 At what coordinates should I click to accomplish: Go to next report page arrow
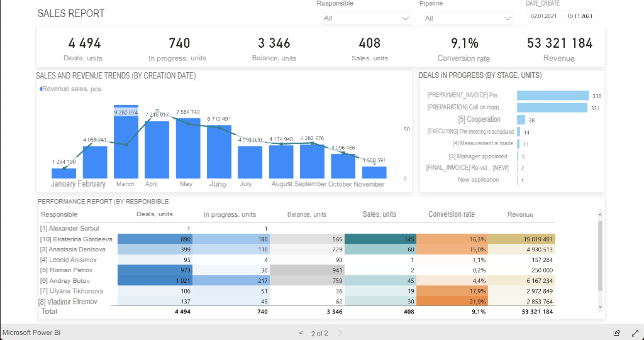pyautogui.click(x=340, y=333)
